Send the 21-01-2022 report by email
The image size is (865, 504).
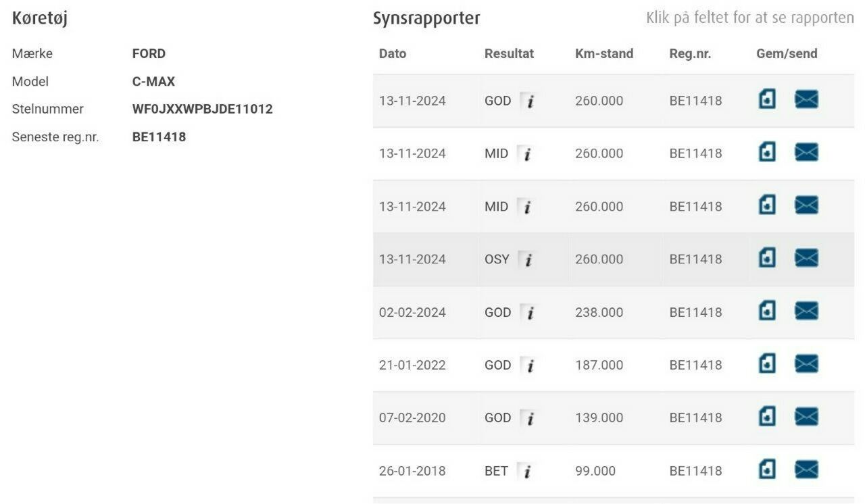tap(806, 364)
